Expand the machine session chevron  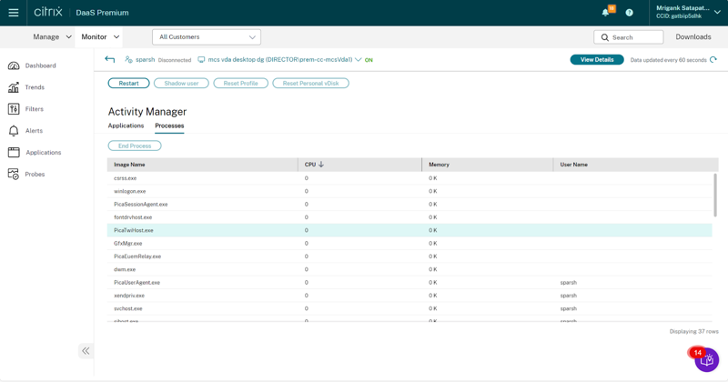[358, 59]
